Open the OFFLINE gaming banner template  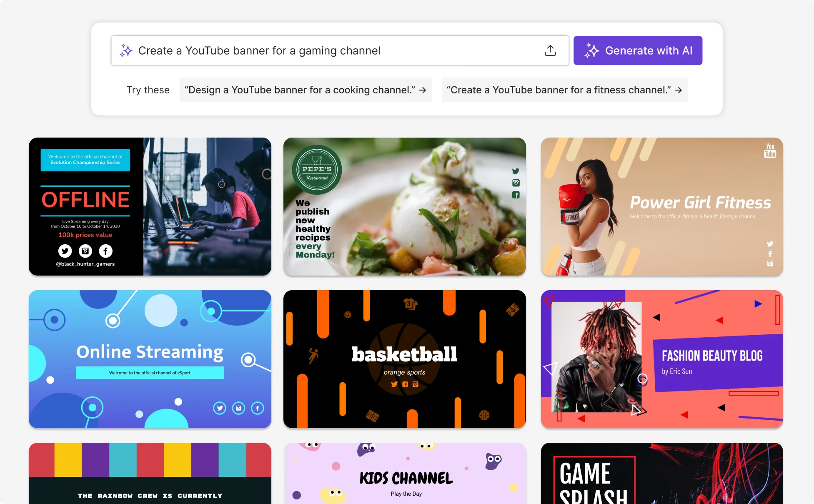[x=150, y=206]
